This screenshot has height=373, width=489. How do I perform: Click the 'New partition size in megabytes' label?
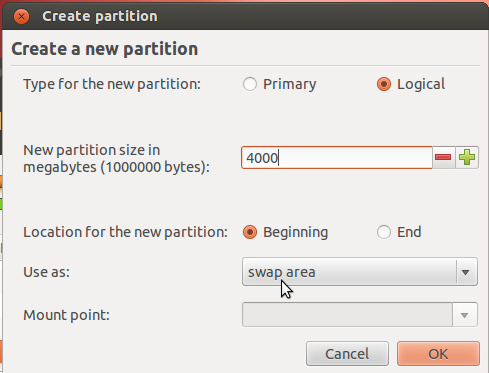pyautogui.click(x=116, y=159)
